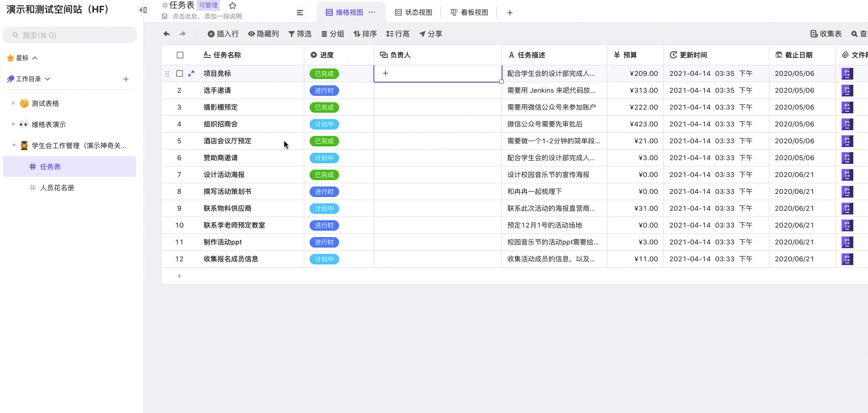Switch to the 状态视图 tab
This screenshot has height=413, width=868.
(414, 13)
